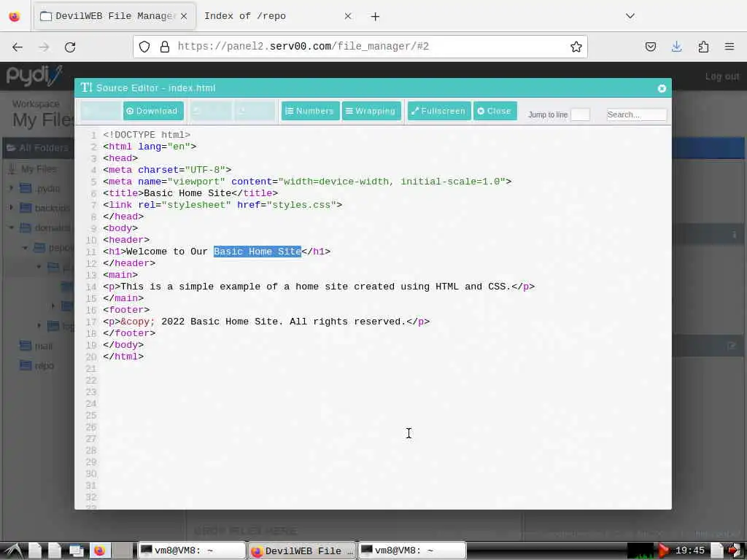747x560 pixels.
Task: Open the Pocket save icon
Action: (650, 47)
